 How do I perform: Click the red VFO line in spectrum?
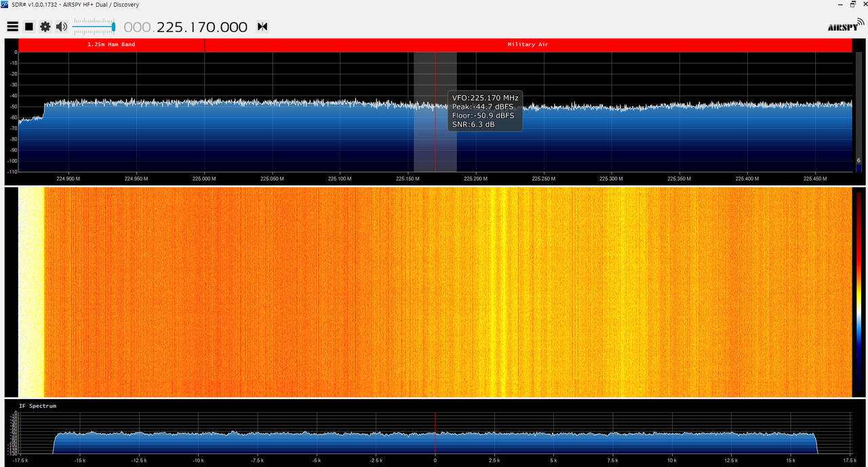point(435,112)
